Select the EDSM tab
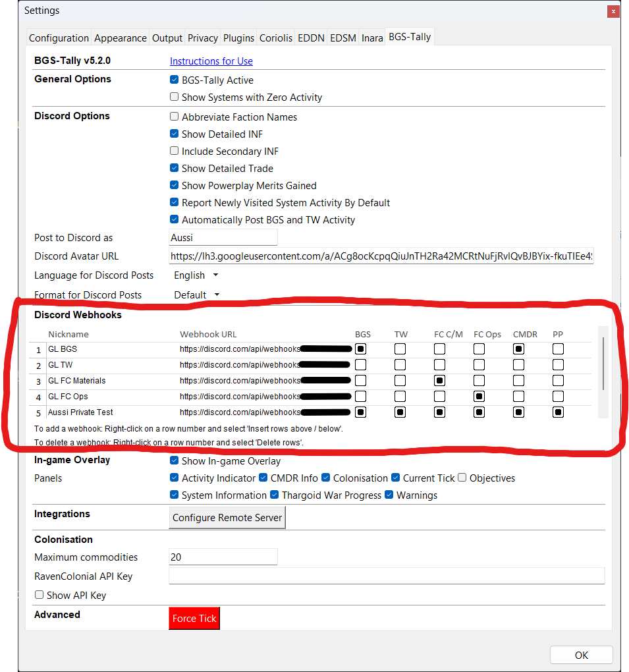The height and width of the screenshot is (672, 629). pyautogui.click(x=342, y=38)
